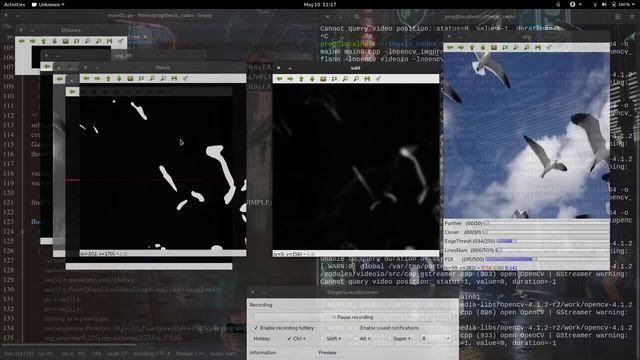
Task: Pan right in the Distance window toolbar
Action: tap(32, 41)
